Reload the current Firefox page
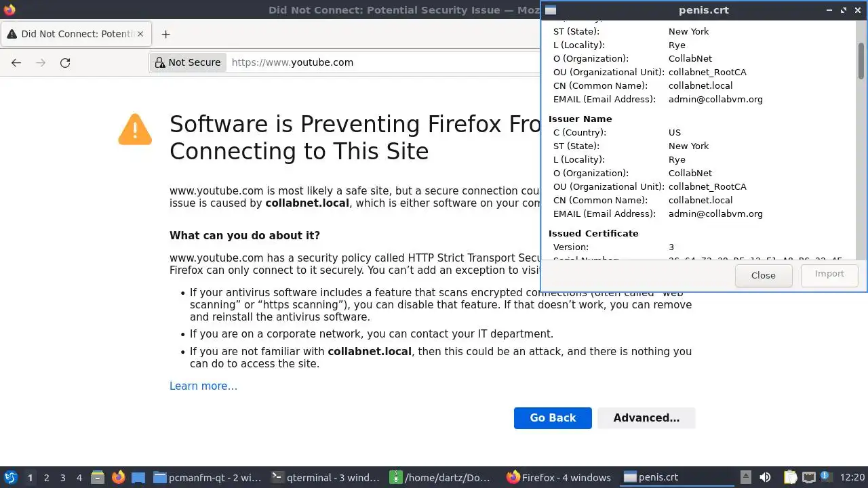The height and width of the screenshot is (488, 868). tap(65, 62)
